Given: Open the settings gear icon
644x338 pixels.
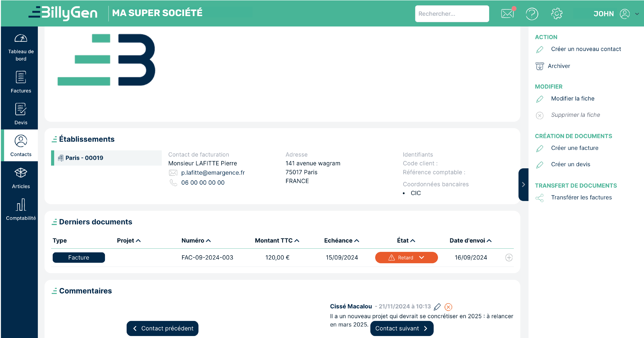Looking at the screenshot, I should tap(556, 13).
